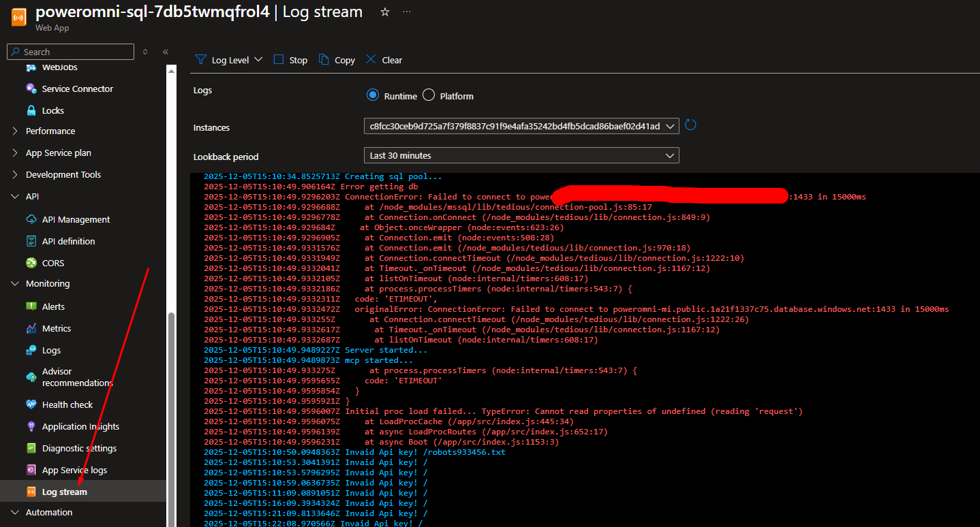Collapse the Monitoring section
980x527 pixels.
point(15,283)
